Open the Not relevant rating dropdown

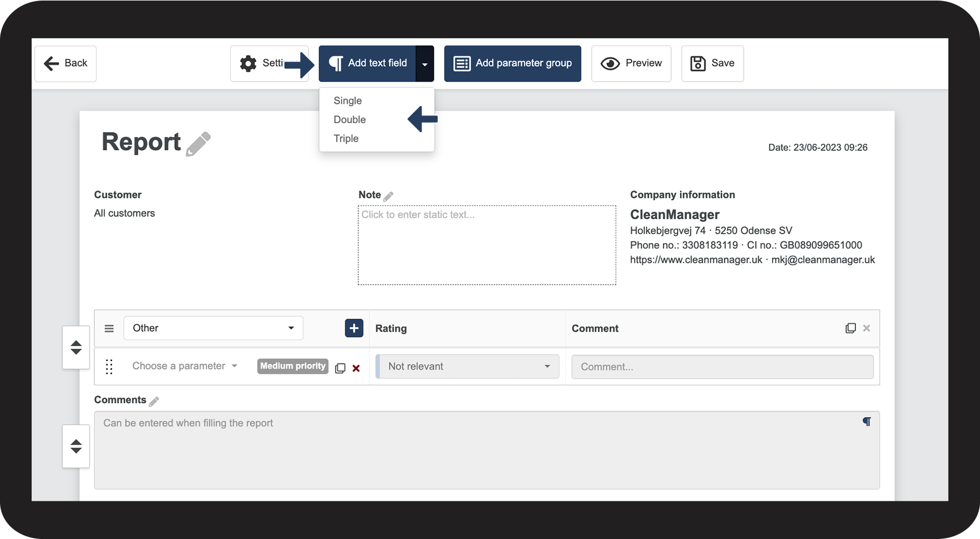(x=468, y=366)
